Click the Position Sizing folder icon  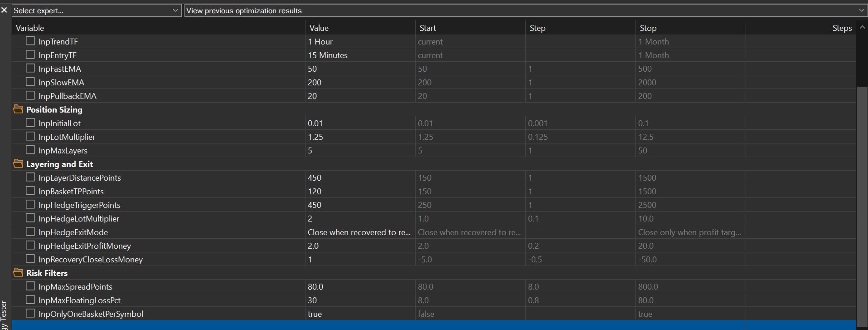click(19, 109)
